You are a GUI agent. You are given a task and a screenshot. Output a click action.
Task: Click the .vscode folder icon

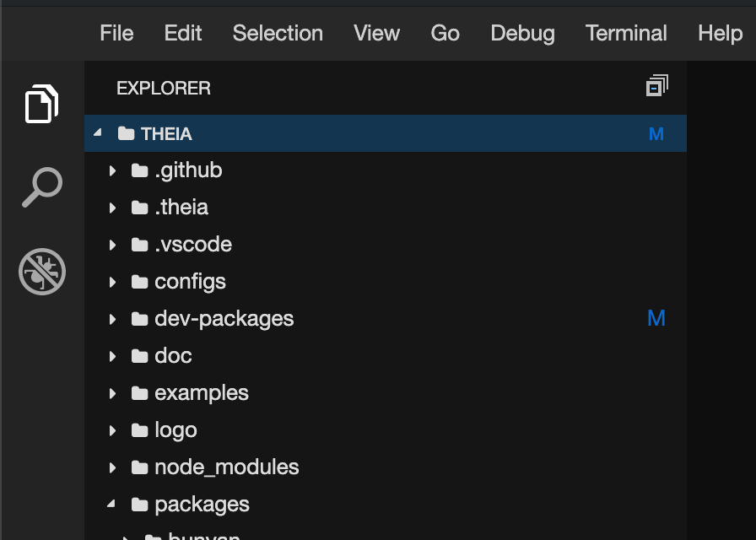pos(140,244)
